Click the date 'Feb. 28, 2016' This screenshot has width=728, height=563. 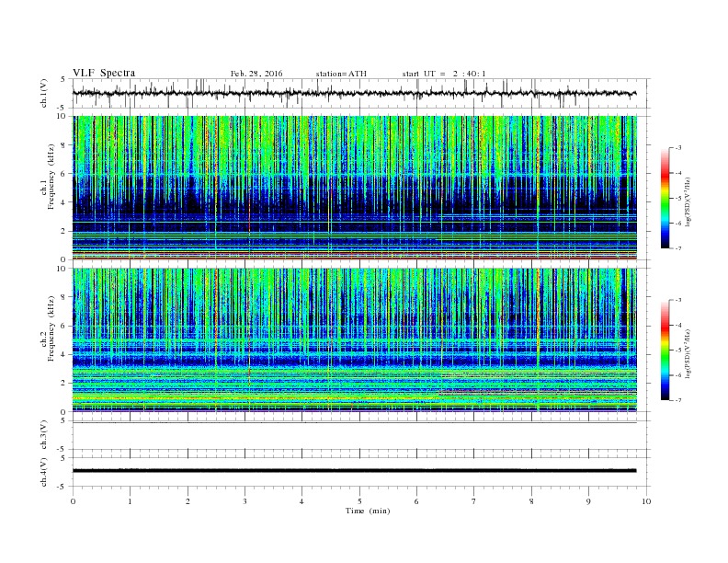(256, 74)
